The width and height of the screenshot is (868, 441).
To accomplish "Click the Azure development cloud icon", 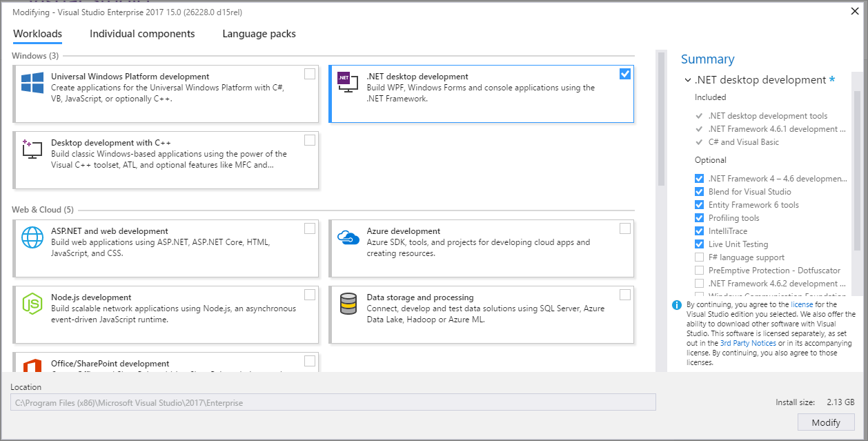I will point(348,237).
